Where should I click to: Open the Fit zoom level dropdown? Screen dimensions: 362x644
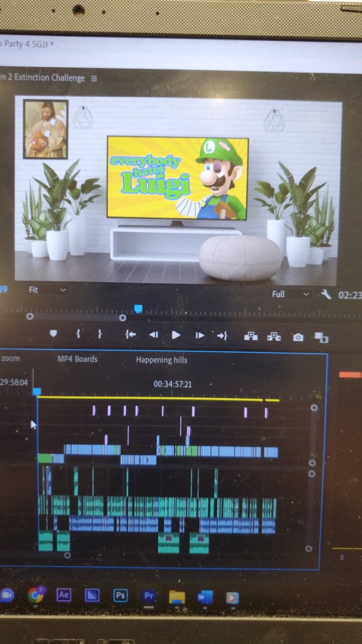[x=48, y=290]
